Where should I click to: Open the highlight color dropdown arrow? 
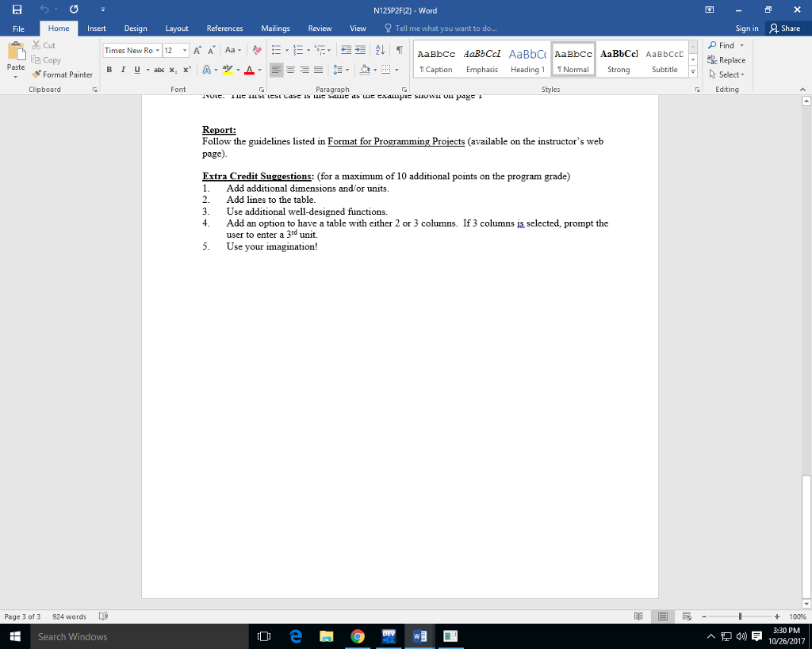(239, 71)
